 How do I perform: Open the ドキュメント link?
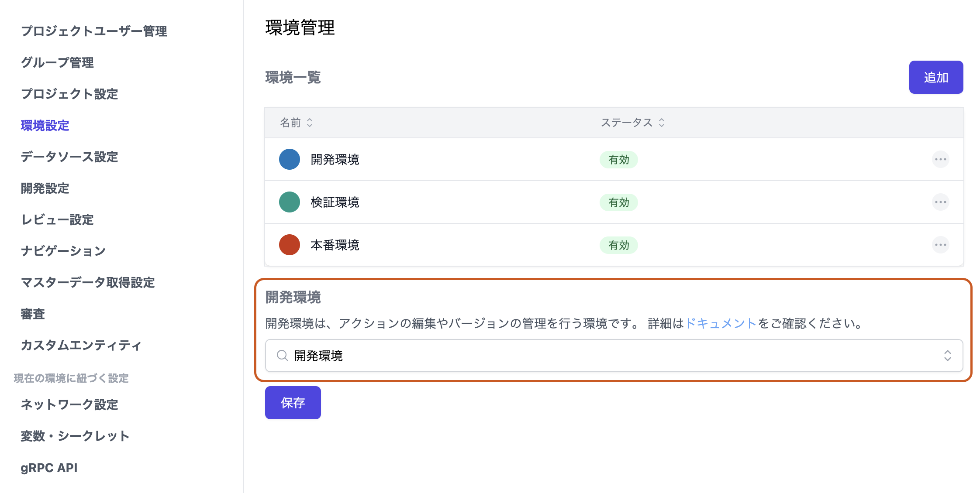point(721,323)
